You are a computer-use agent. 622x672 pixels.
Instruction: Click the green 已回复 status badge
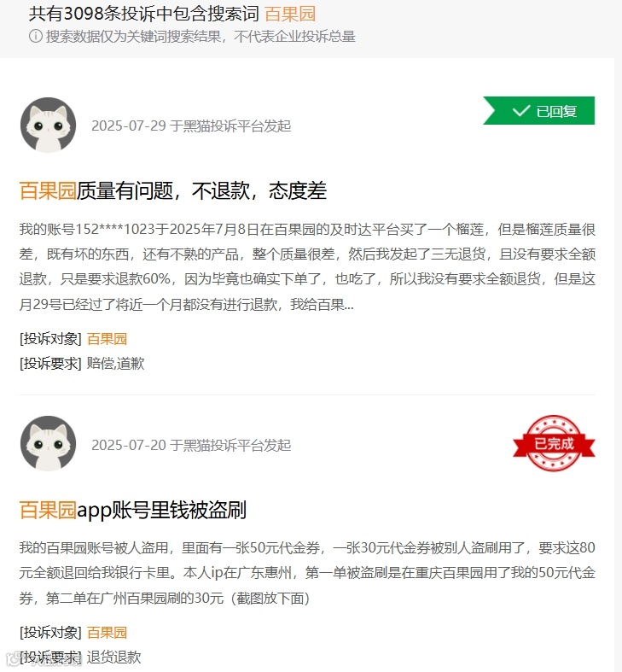pyautogui.click(x=539, y=110)
